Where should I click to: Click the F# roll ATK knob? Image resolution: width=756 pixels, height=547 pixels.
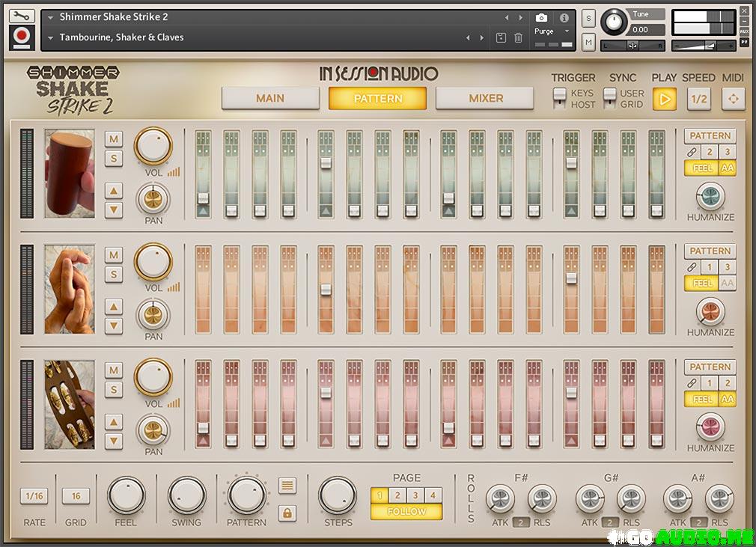tap(500, 499)
